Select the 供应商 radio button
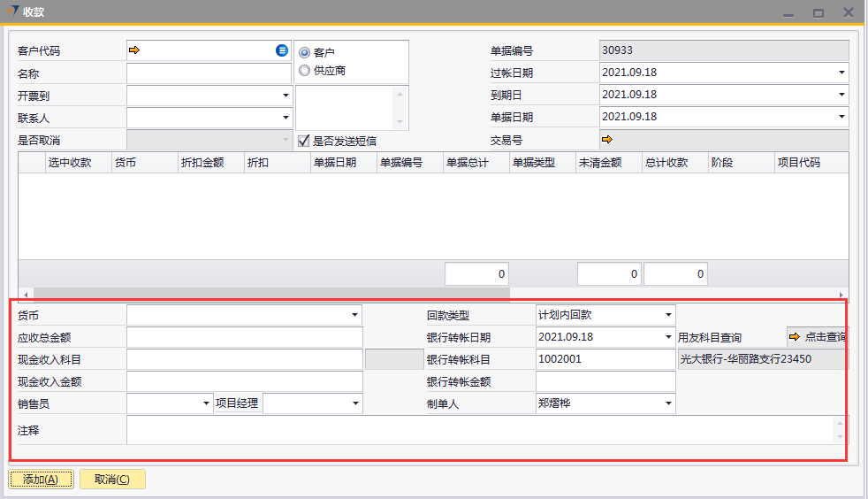Image resolution: width=868 pixels, height=499 pixels. click(x=305, y=71)
